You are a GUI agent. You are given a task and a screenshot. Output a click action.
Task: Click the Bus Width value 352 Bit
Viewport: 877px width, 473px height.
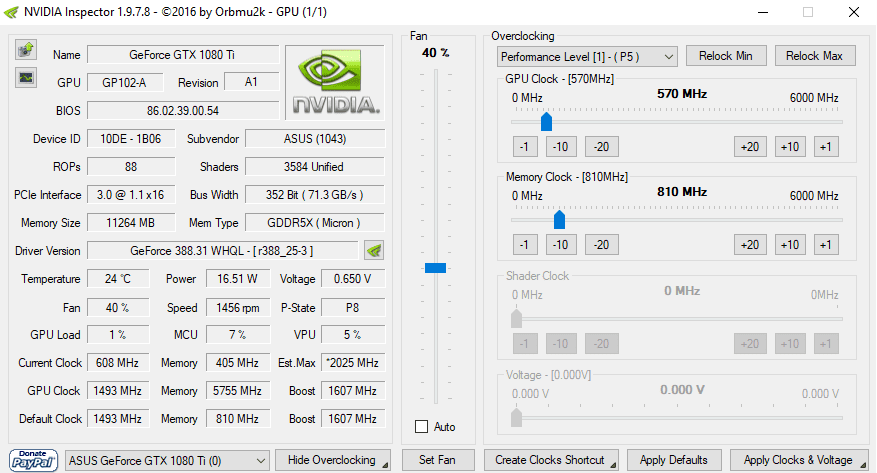click(x=315, y=195)
